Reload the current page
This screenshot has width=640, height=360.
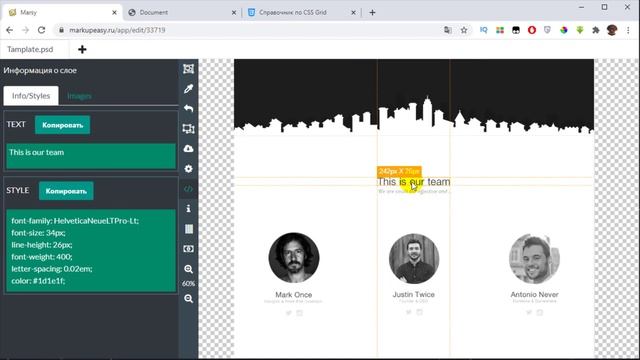coord(41,30)
